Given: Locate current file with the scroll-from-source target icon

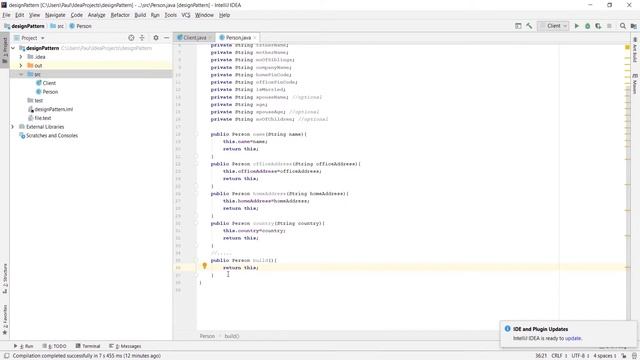Looking at the screenshot, I should pos(131,38).
